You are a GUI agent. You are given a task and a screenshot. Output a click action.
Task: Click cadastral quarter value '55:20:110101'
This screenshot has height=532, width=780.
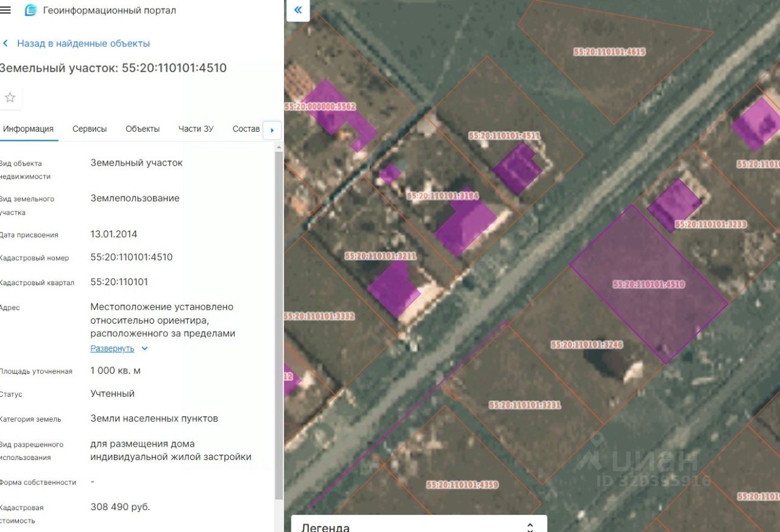tap(119, 282)
